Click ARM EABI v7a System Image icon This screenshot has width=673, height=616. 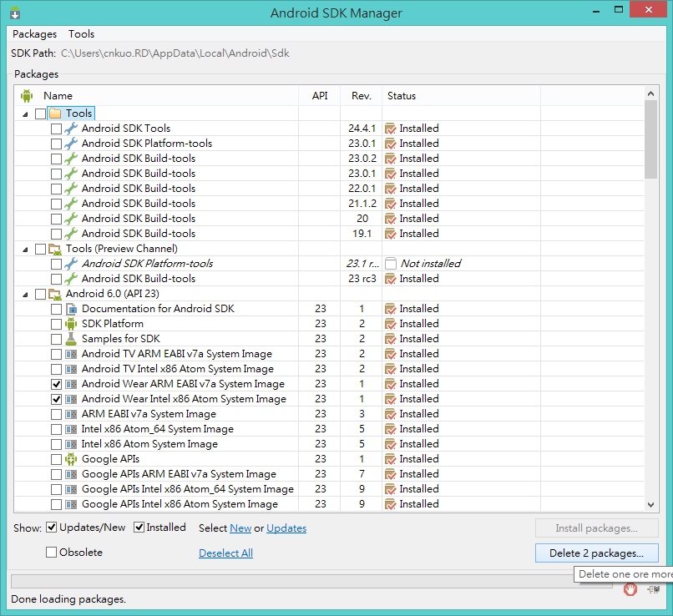click(x=71, y=414)
